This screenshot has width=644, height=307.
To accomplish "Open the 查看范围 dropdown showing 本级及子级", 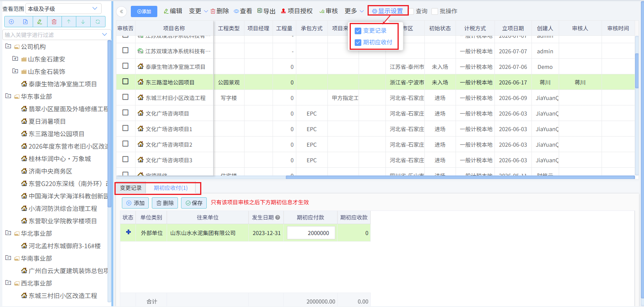I will [x=63, y=9].
